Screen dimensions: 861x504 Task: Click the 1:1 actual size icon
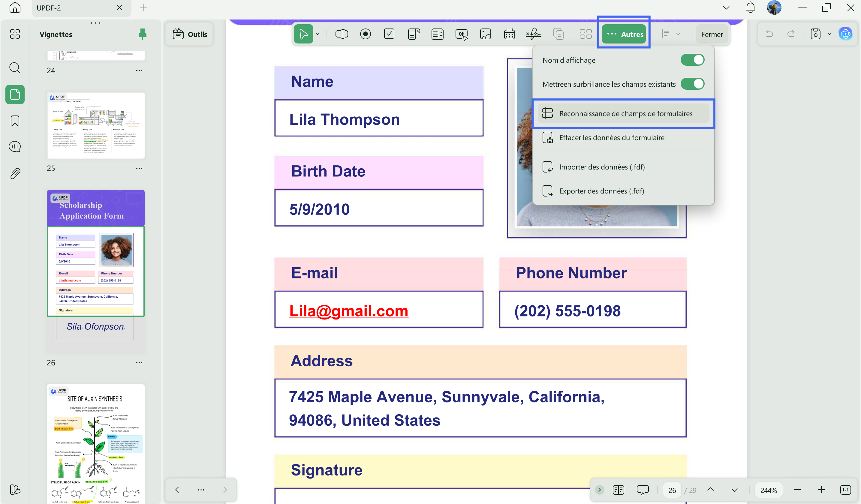[845, 490]
